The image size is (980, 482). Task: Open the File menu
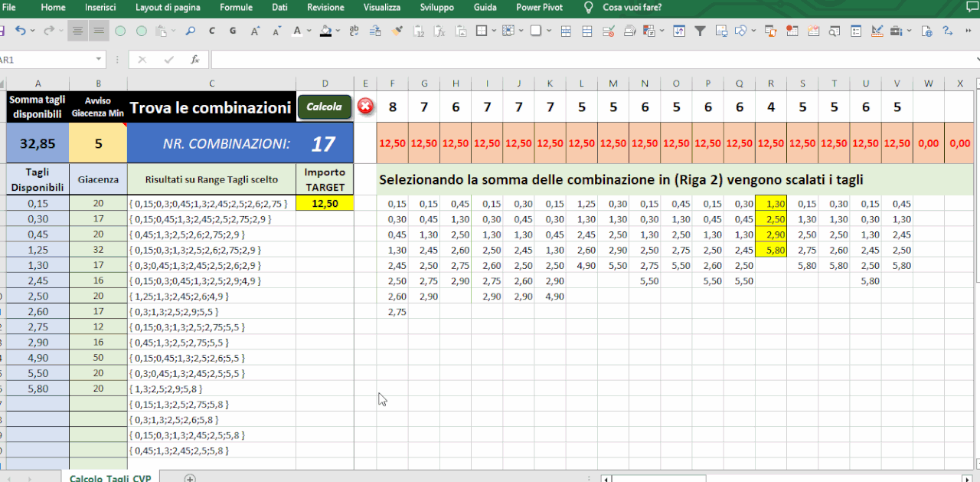pos(9,7)
